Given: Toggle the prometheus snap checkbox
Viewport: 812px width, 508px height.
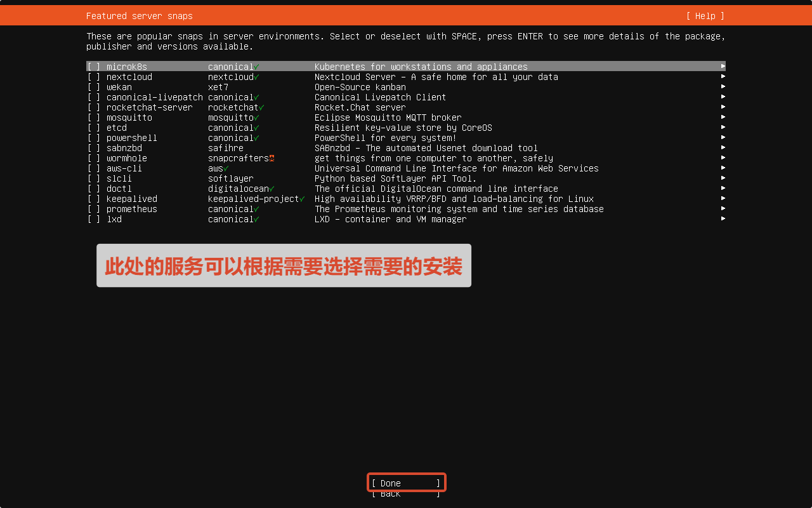Looking at the screenshot, I should (x=94, y=209).
